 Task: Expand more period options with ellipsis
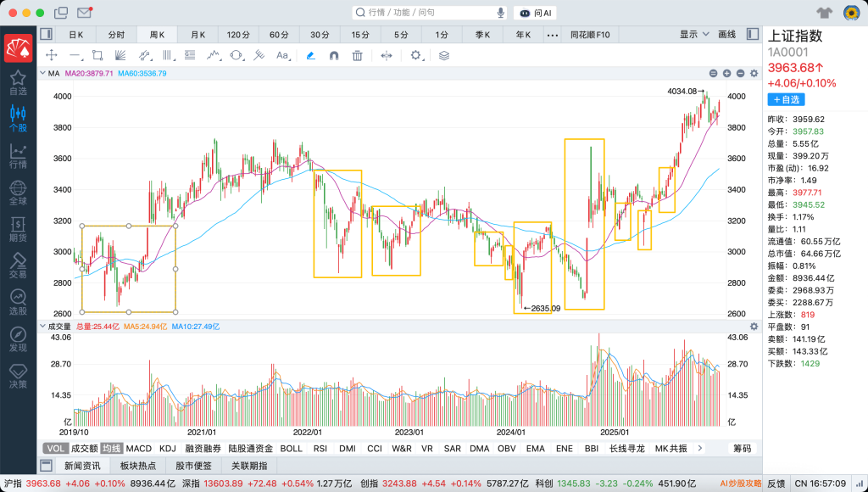coord(553,35)
